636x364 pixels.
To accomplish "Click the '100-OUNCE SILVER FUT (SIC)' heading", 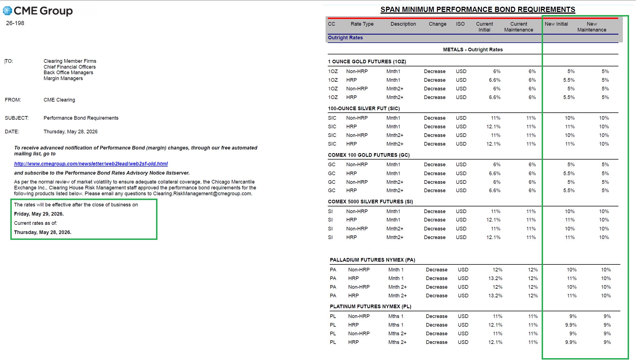I will pos(364,109).
